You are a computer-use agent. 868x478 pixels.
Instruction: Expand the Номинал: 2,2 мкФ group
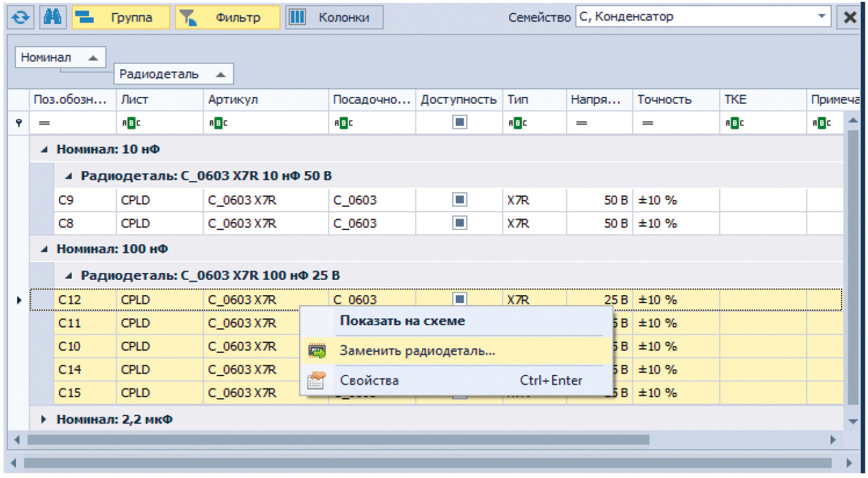(x=44, y=420)
